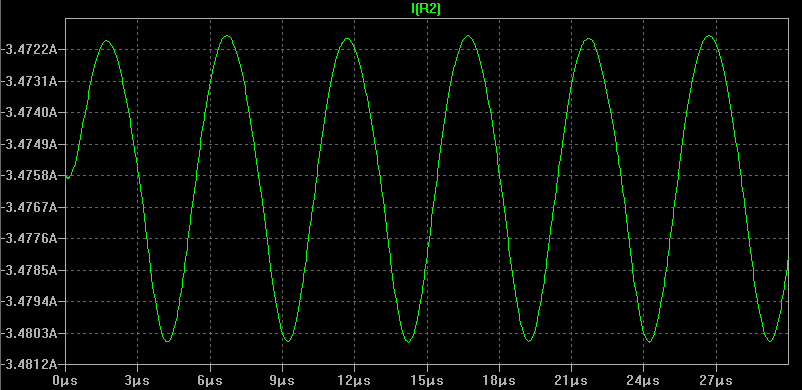Click the 21µs time axis label
Screen dimensions: 802x390
[x=571, y=381]
